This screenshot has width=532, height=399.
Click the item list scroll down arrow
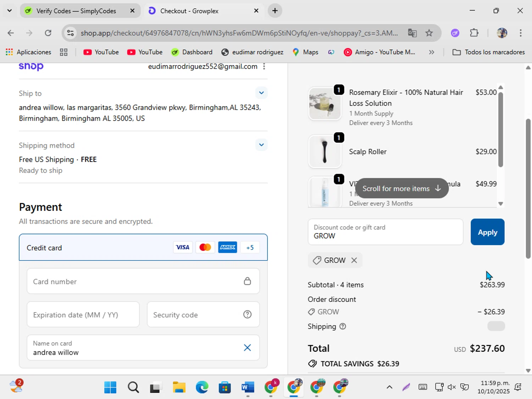pos(500,204)
